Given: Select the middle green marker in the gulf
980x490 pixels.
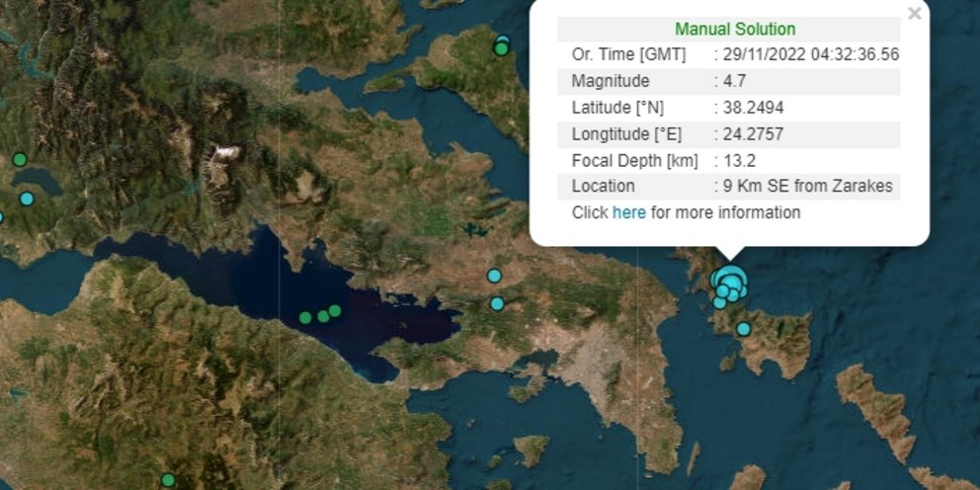Looking at the screenshot, I should [323, 316].
